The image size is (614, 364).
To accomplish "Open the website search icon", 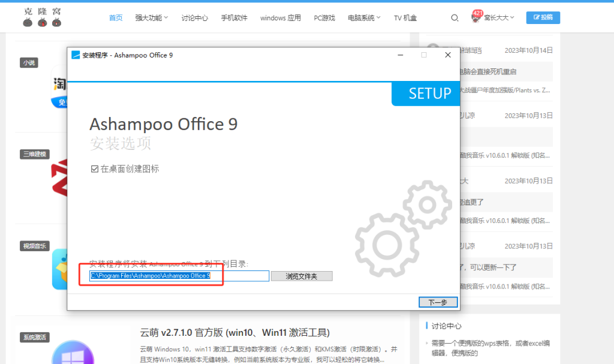I will pyautogui.click(x=455, y=17).
